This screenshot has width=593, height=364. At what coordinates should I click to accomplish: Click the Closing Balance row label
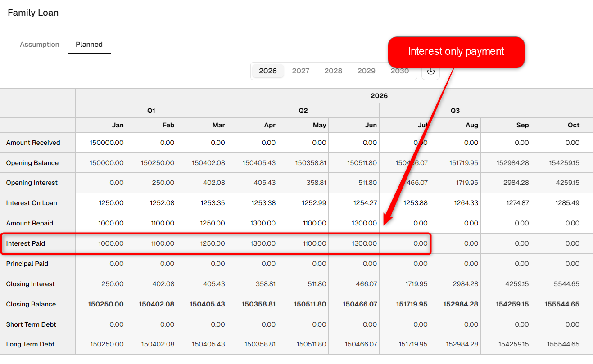pos(31,304)
